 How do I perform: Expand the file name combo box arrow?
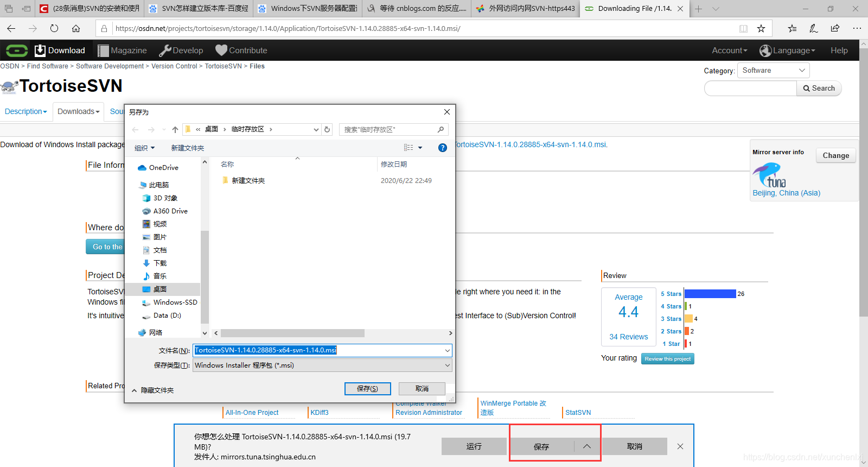(448, 350)
